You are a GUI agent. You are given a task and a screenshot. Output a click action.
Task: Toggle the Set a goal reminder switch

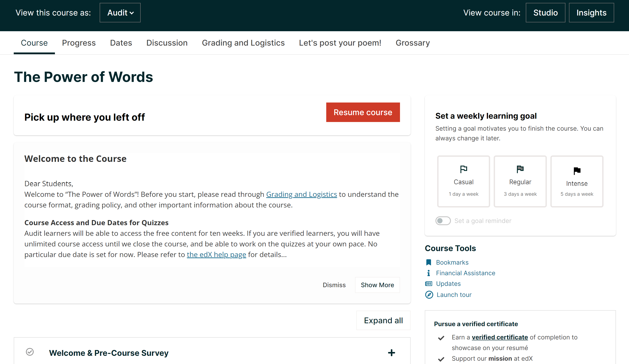pyautogui.click(x=443, y=221)
